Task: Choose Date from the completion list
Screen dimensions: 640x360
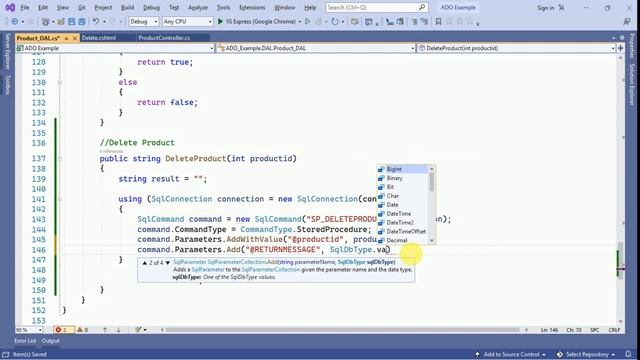Action: (x=402, y=205)
